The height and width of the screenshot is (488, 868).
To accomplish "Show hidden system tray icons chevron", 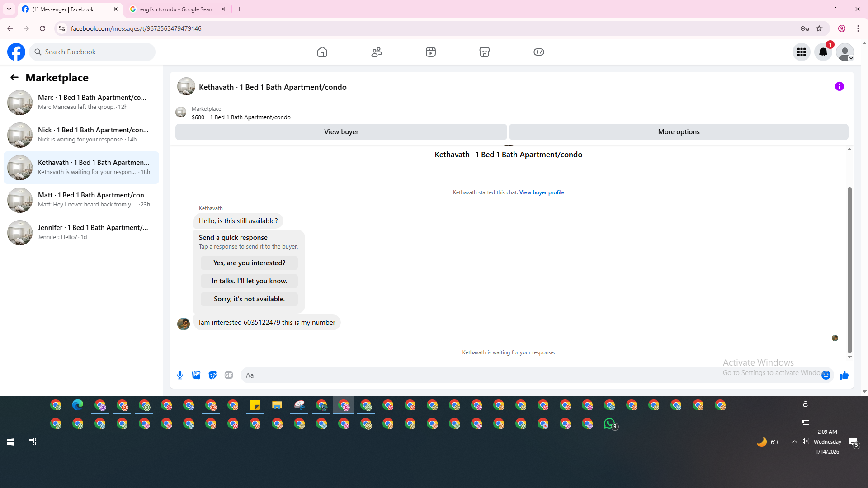I will tap(794, 442).
